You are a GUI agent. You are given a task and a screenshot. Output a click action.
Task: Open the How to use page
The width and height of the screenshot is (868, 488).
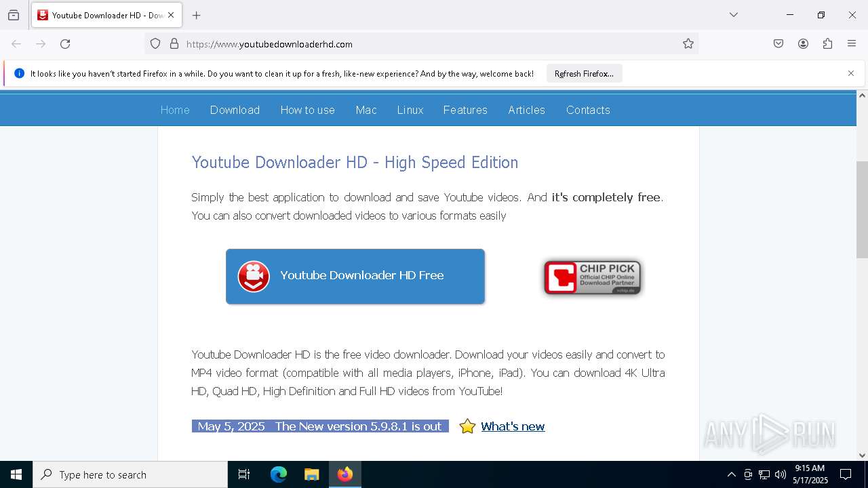pyautogui.click(x=308, y=110)
